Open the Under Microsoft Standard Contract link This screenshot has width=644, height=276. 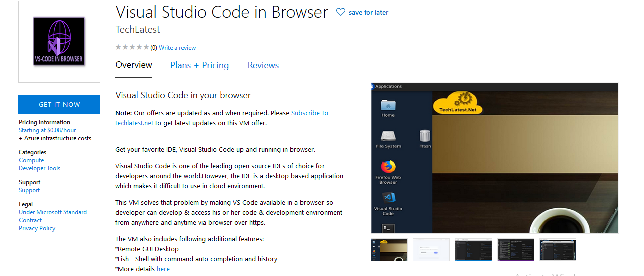point(53,216)
